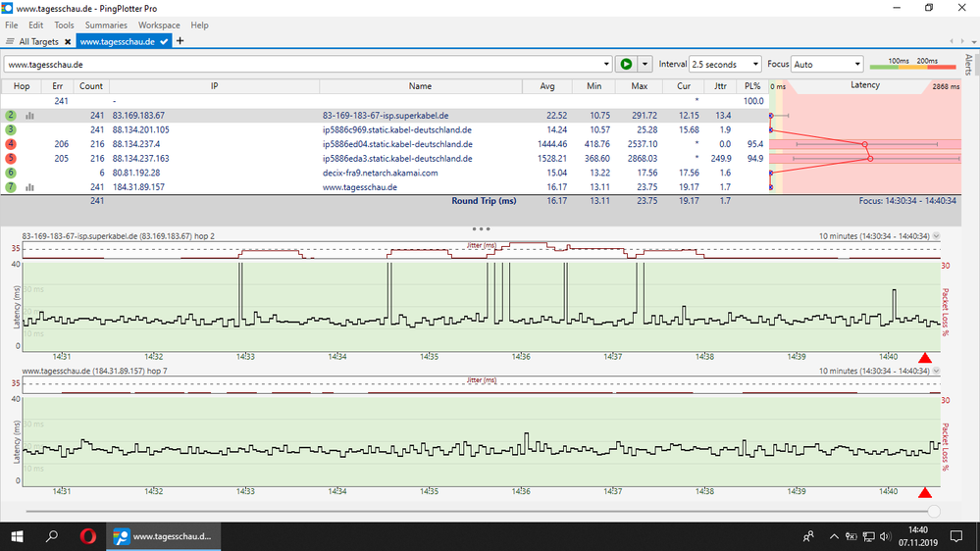Screen dimensions: 980x551
Task: Click the hop 7 graph bars icon
Action: (x=29, y=187)
